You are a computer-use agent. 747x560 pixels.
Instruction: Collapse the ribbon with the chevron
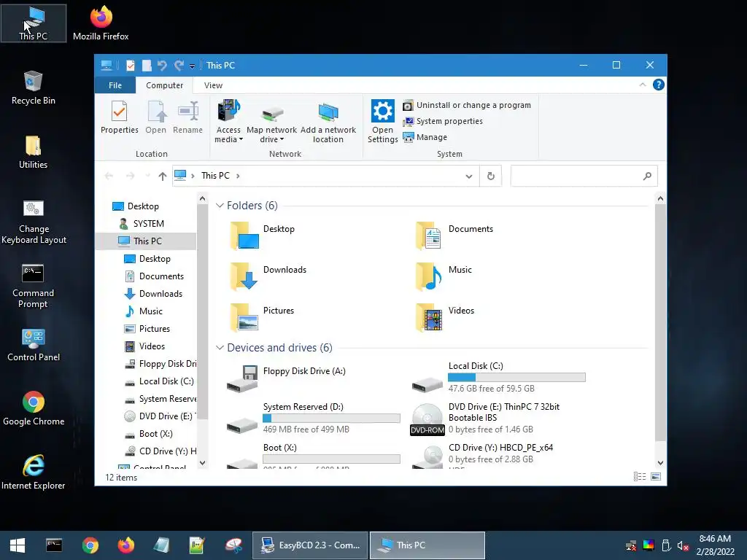[x=642, y=85]
